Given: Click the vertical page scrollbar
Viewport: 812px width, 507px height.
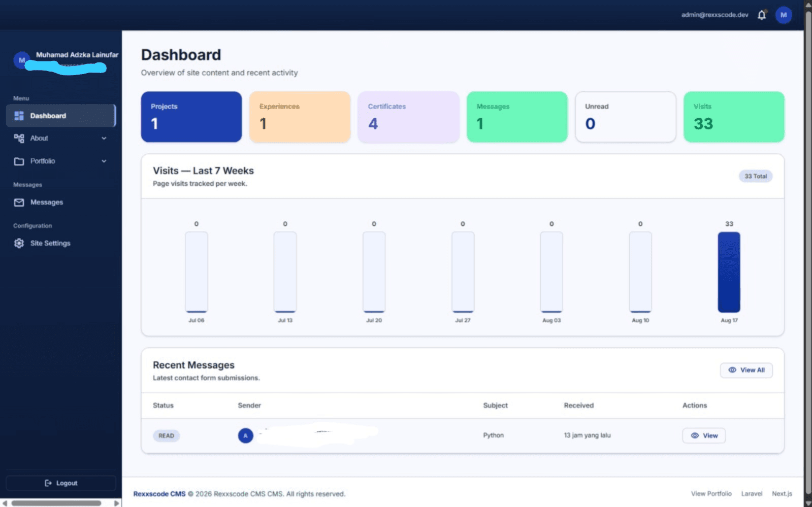Looking at the screenshot, I should pos(808,254).
